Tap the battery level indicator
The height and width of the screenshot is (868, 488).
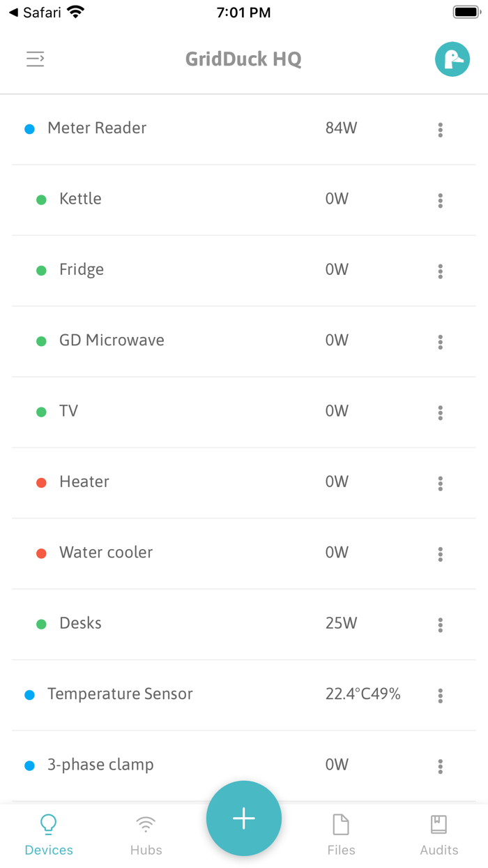click(x=466, y=11)
